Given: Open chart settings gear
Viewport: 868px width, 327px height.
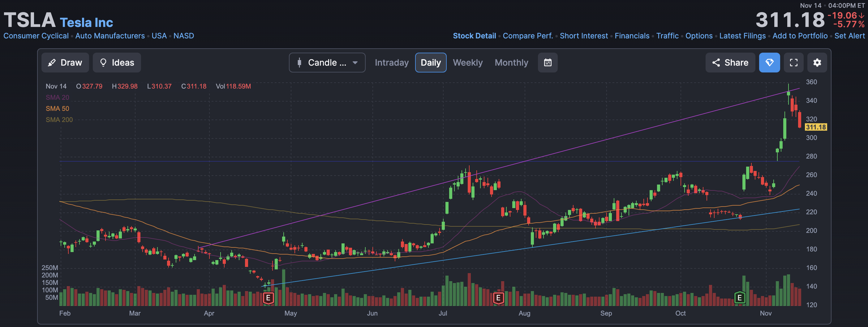Looking at the screenshot, I should click(x=817, y=63).
